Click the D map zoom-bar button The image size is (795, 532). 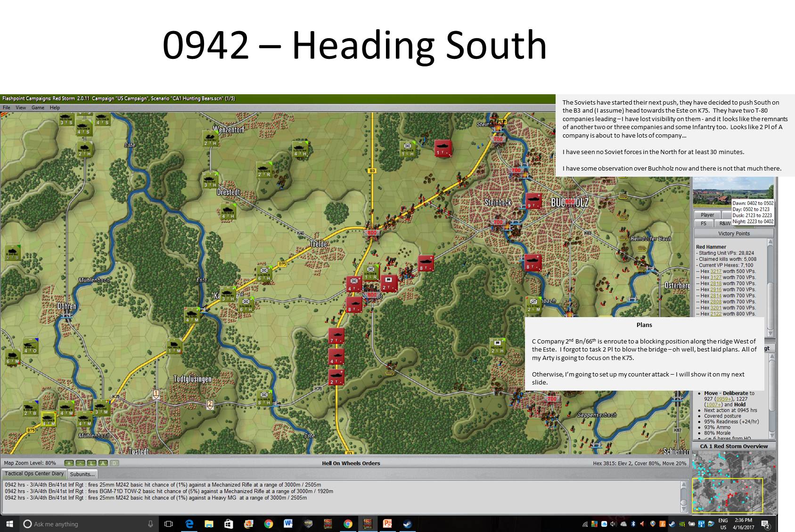point(114,463)
